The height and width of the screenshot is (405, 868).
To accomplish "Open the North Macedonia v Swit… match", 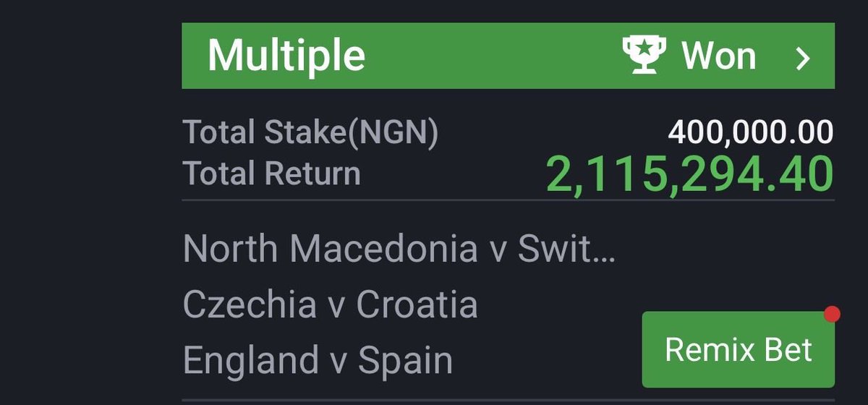I will 399,249.
